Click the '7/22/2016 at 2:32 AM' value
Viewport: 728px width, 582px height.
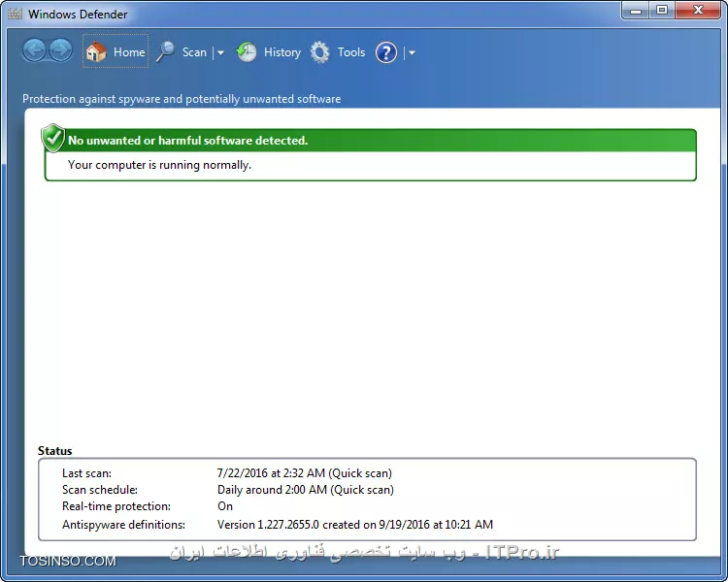305,473
